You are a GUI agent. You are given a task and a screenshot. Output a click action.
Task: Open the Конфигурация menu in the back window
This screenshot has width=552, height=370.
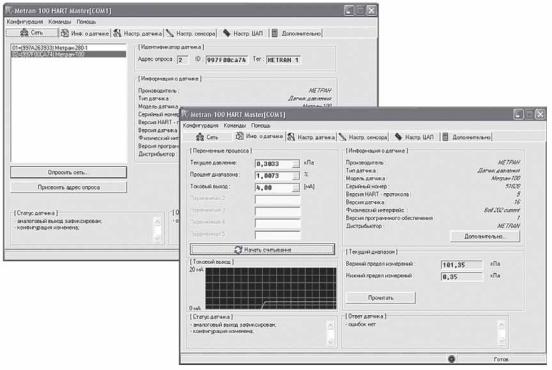tap(25, 22)
